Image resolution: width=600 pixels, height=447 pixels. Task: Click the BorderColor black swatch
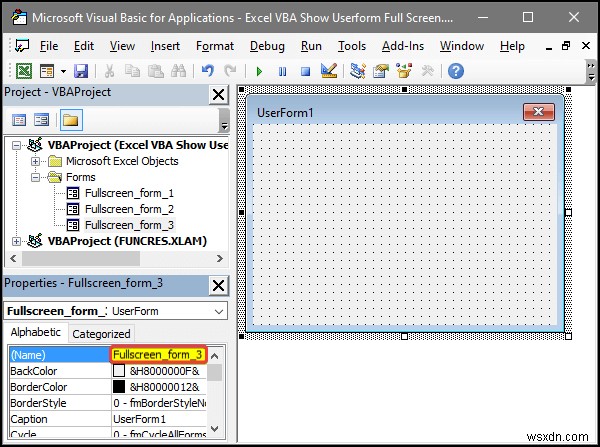click(119, 387)
